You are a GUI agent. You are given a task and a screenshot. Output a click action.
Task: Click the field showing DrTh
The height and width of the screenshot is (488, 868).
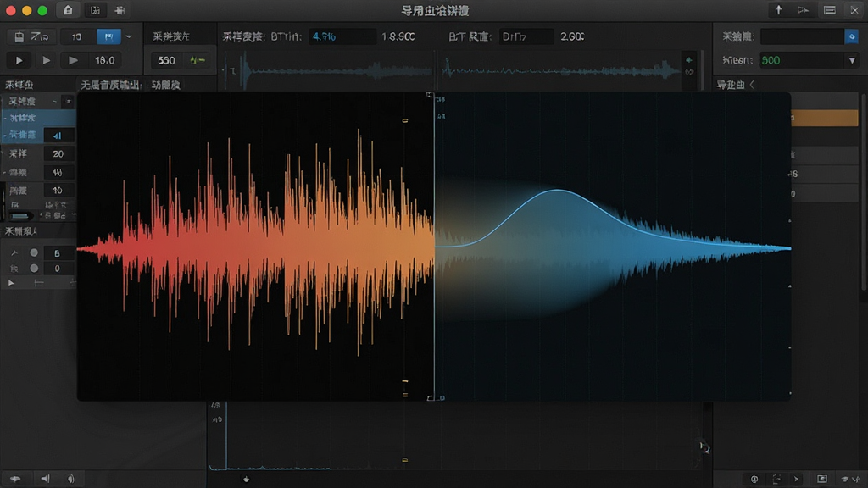click(526, 36)
